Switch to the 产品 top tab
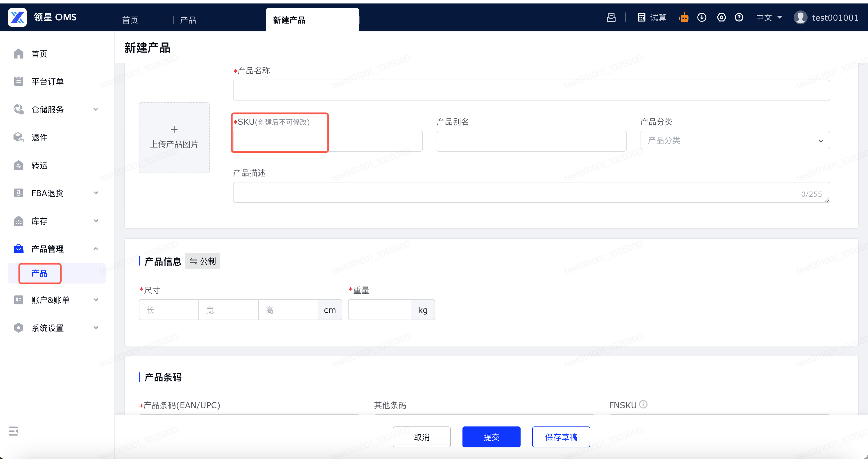This screenshot has width=868, height=459. tap(188, 20)
